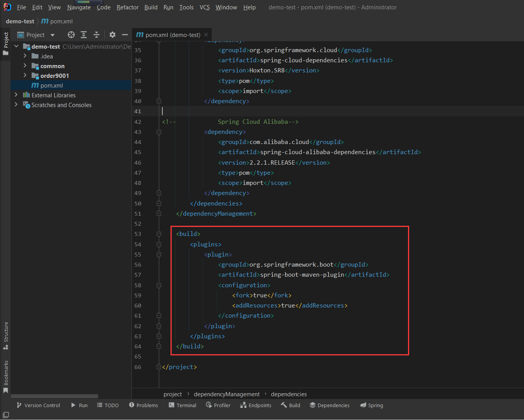Select pom.xml in the project tree
The height and width of the screenshot is (420, 524).
(x=51, y=86)
